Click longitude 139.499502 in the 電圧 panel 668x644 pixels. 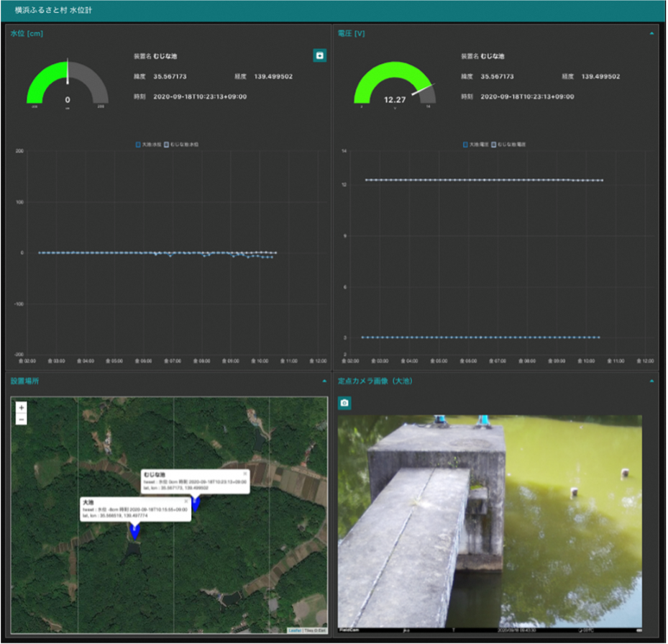[x=600, y=77]
